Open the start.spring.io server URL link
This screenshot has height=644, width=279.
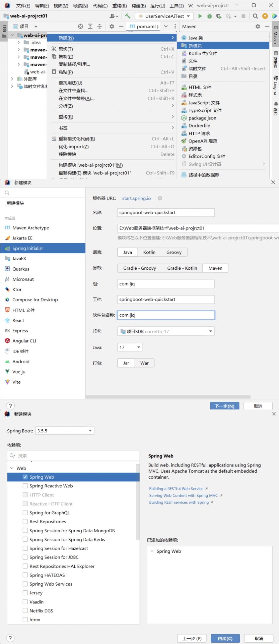click(136, 198)
